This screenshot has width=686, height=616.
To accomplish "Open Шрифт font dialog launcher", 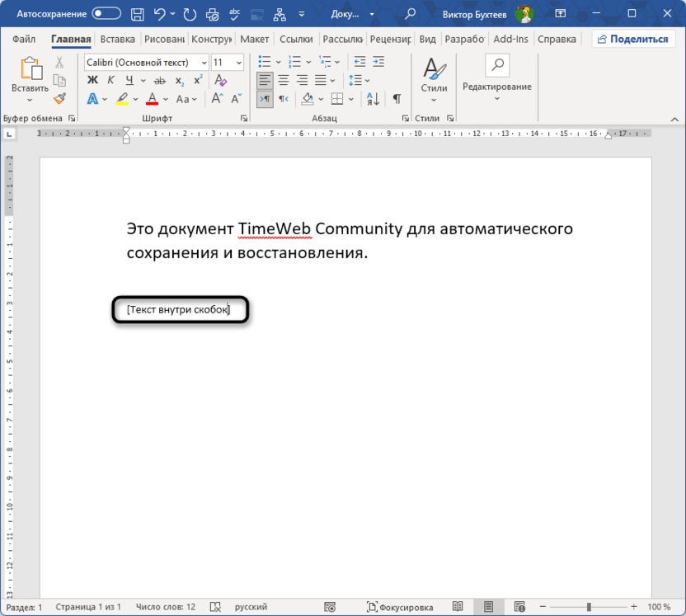I will point(244,119).
